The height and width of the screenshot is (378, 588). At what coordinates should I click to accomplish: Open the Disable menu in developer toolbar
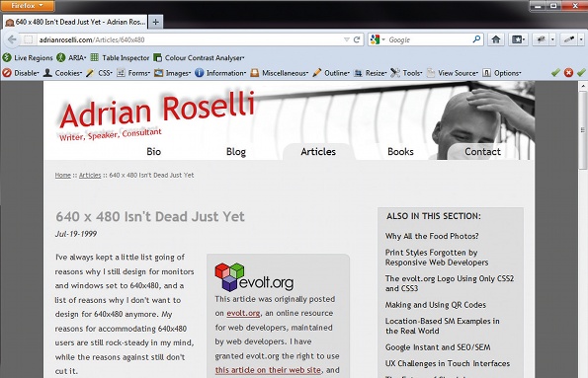pyautogui.click(x=21, y=73)
